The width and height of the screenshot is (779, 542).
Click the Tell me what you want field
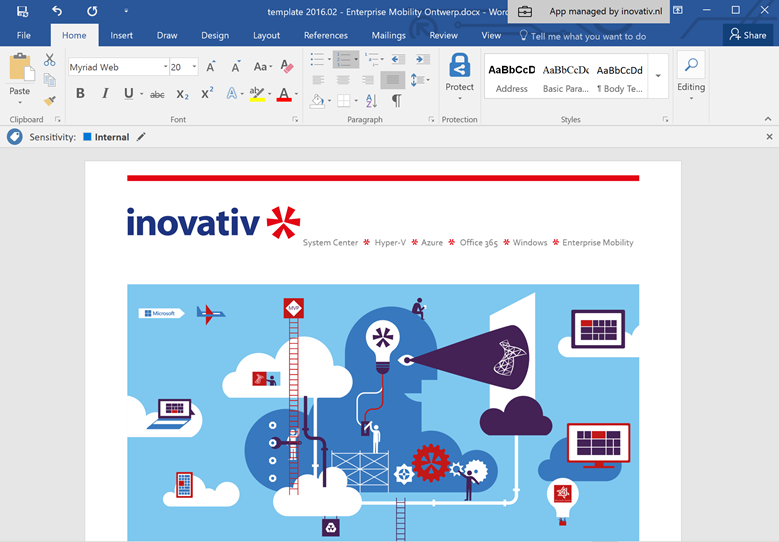587,36
